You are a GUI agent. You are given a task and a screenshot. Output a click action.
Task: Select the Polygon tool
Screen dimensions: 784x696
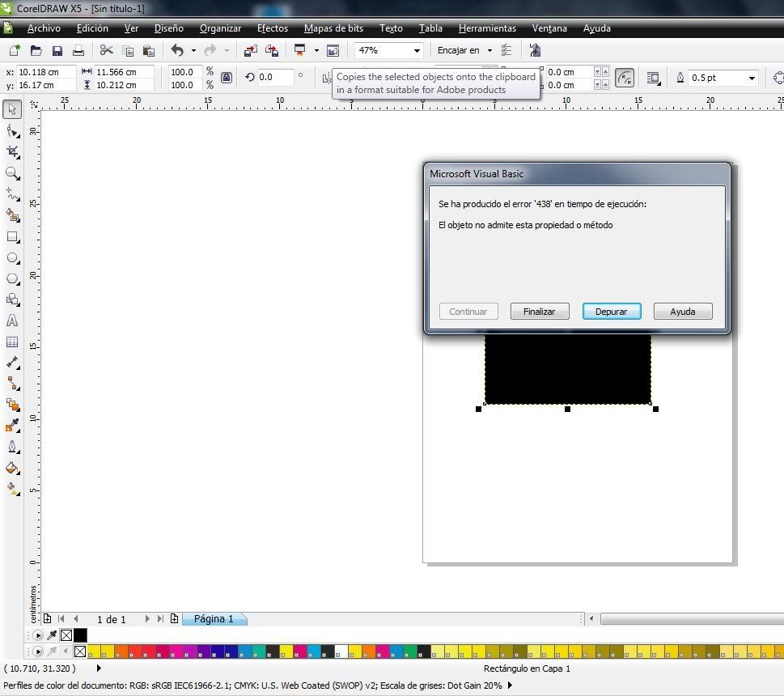tap(12, 279)
